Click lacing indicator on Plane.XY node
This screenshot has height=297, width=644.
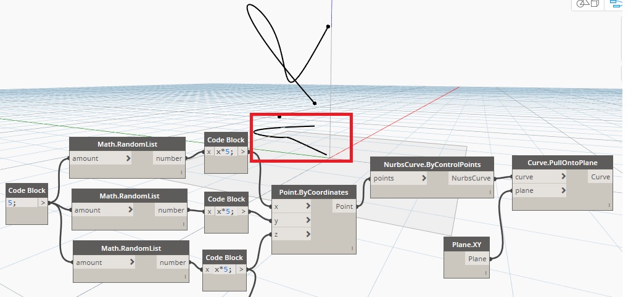pos(486,272)
